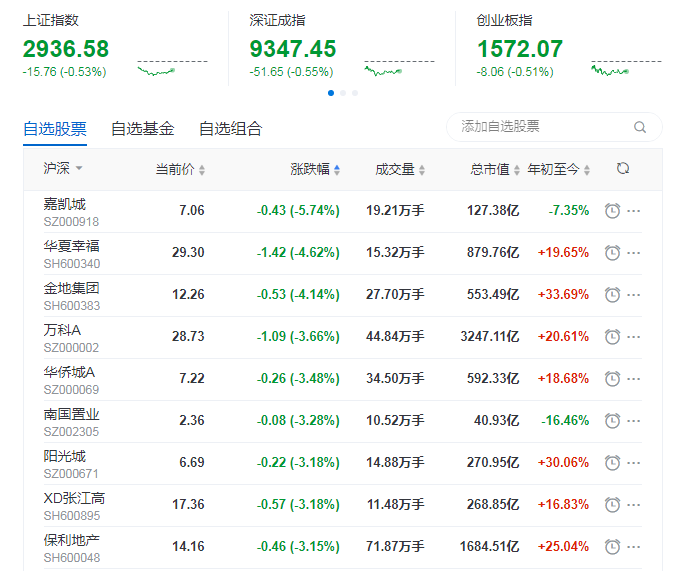Select first index carousel dot
This screenshot has height=571, width=688.
331,93
